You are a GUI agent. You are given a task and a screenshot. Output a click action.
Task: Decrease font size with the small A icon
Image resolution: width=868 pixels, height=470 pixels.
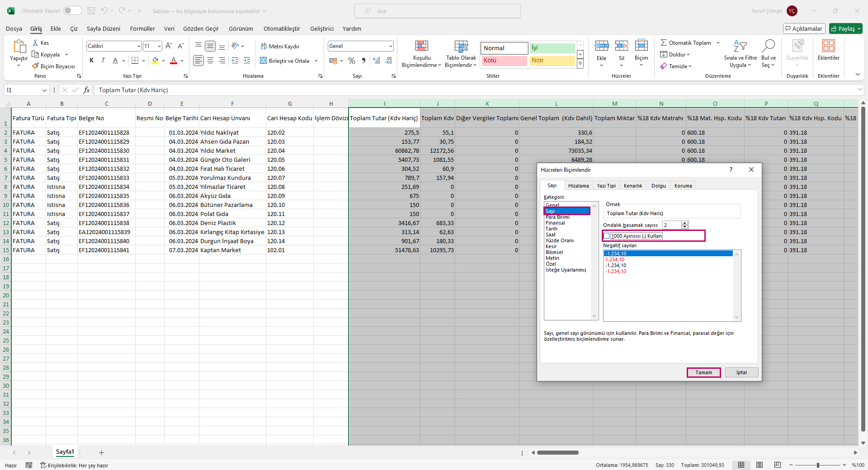point(180,46)
